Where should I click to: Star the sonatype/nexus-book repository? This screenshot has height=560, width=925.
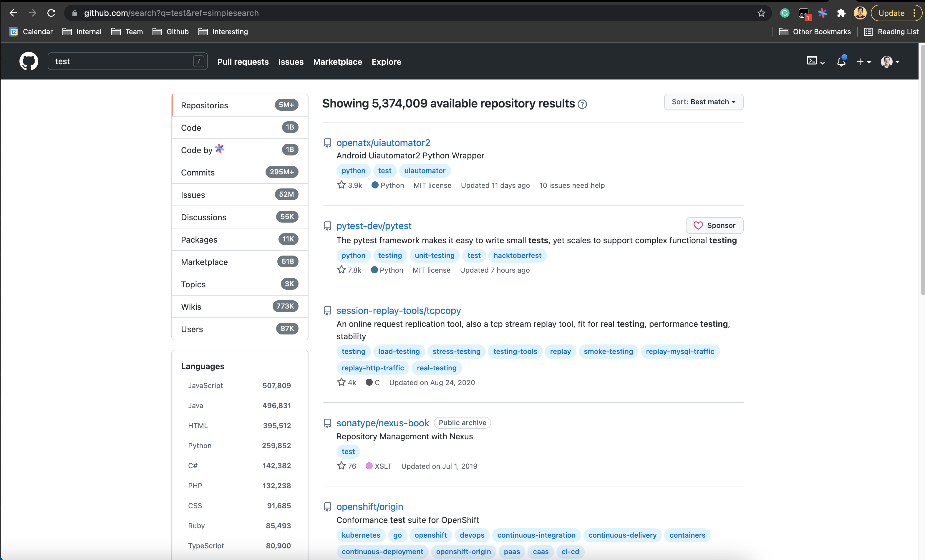pyautogui.click(x=341, y=466)
